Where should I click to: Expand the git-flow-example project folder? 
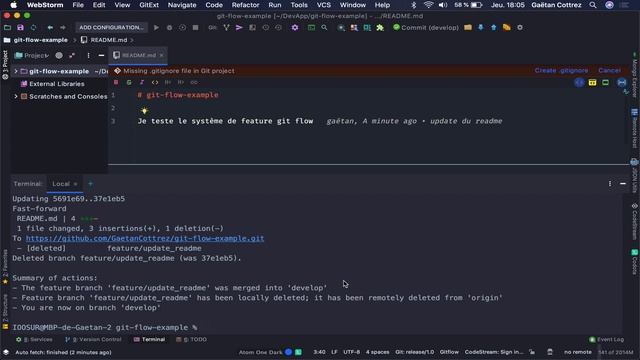click(x=16, y=71)
